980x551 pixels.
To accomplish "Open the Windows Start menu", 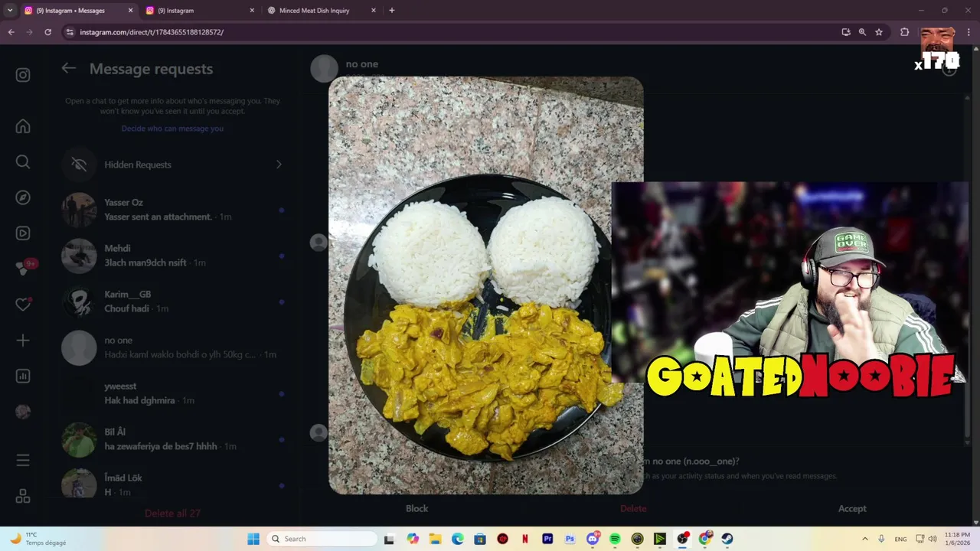I will [253, 539].
